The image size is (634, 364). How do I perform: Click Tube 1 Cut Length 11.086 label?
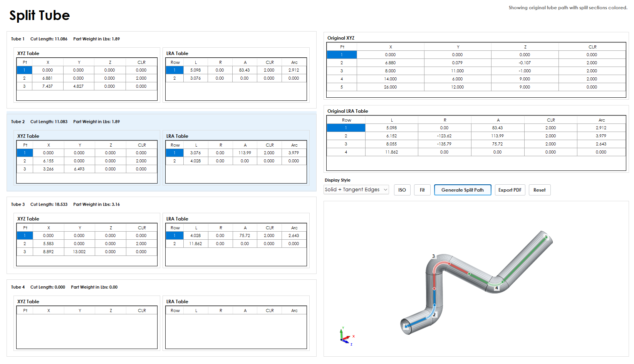(49, 39)
